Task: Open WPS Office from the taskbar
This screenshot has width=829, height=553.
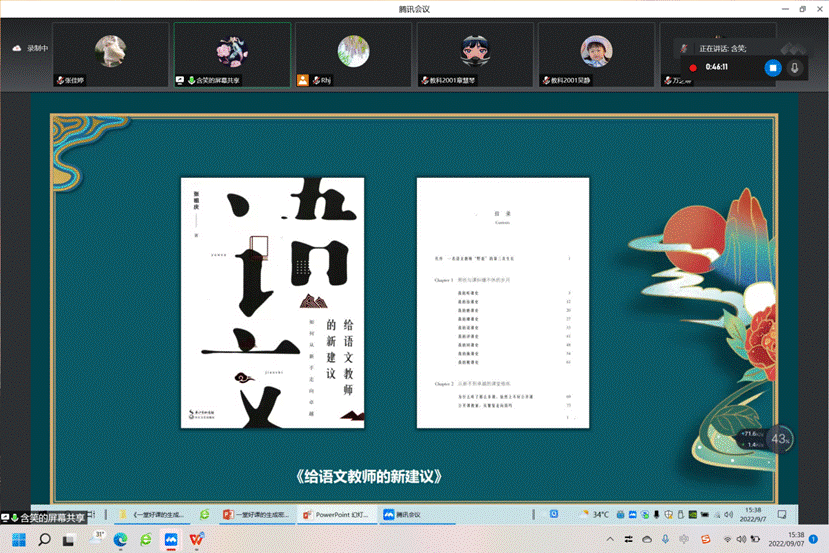Action: click(197, 539)
